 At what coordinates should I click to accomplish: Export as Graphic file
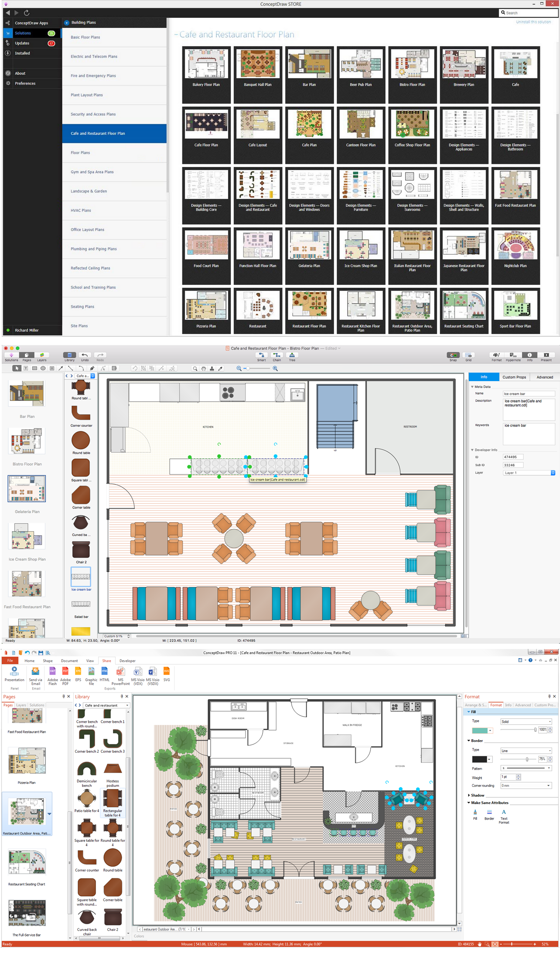pyautogui.click(x=91, y=676)
